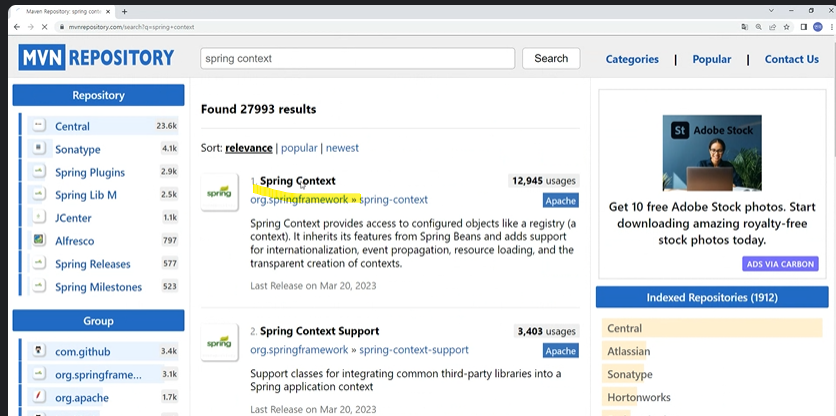
Task: Select the Sonatype repository in sidebar
Action: 77,149
